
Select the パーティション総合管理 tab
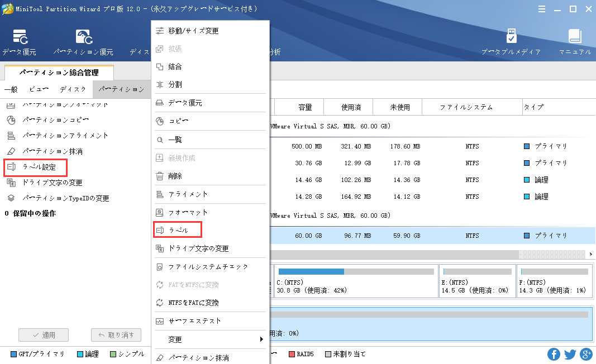59,73
